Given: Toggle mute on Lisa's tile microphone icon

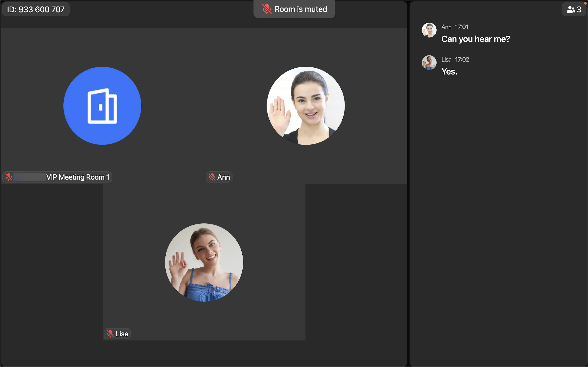Looking at the screenshot, I should pos(111,333).
